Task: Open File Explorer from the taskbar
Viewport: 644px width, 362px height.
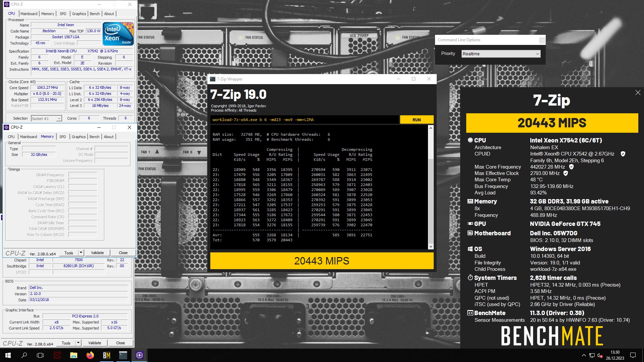Action: click(x=74, y=355)
